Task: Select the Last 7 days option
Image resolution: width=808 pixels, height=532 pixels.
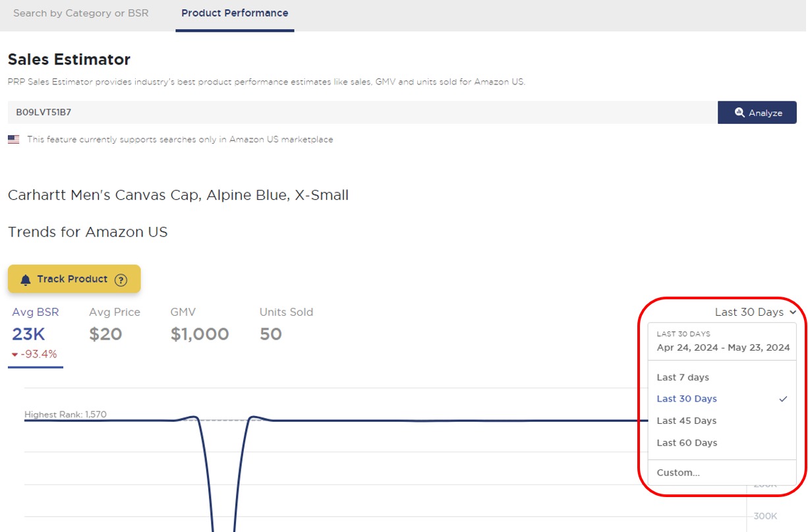Action: (x=683, y=376)
